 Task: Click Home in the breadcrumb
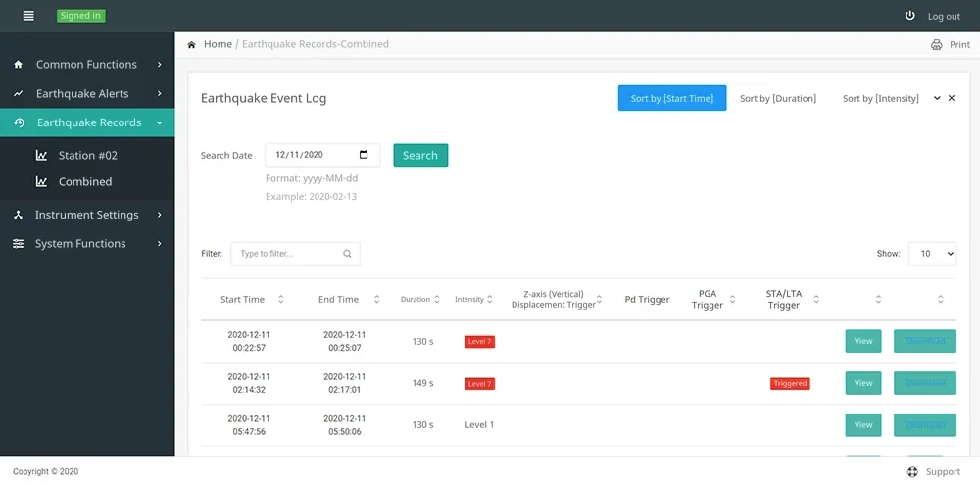point(218,44)
